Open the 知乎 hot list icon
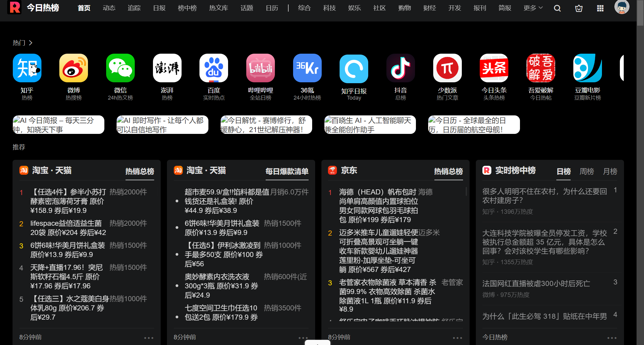This screenshot has height=345, width=644. [27, 68]
